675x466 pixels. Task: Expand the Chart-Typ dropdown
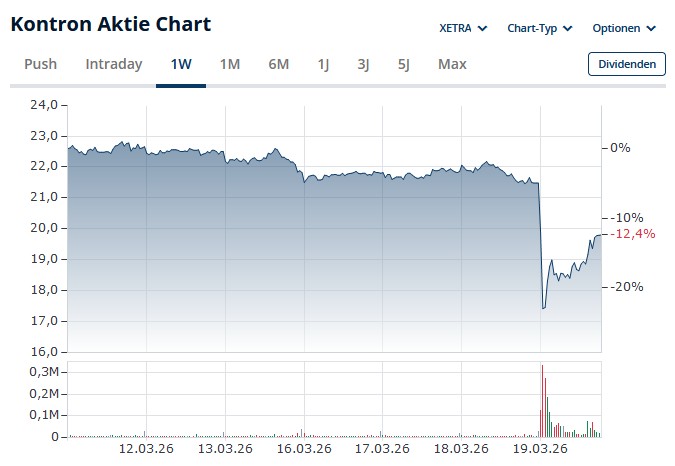coord(539,28)
